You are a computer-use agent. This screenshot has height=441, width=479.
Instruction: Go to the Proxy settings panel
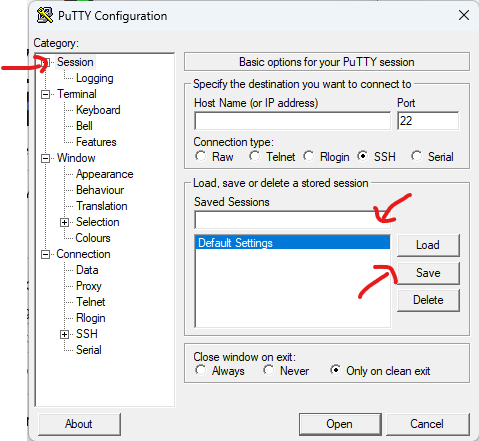[x=89, y=286]
